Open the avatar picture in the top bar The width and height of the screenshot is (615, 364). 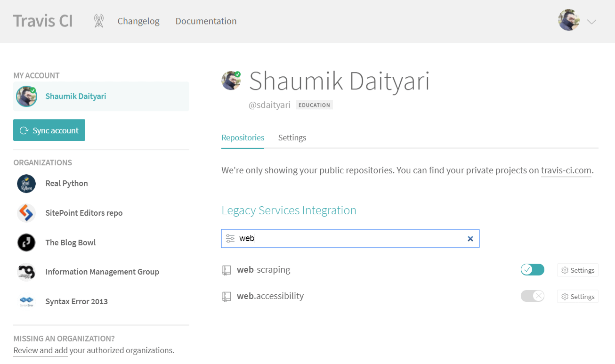click(x=568, y=20)
